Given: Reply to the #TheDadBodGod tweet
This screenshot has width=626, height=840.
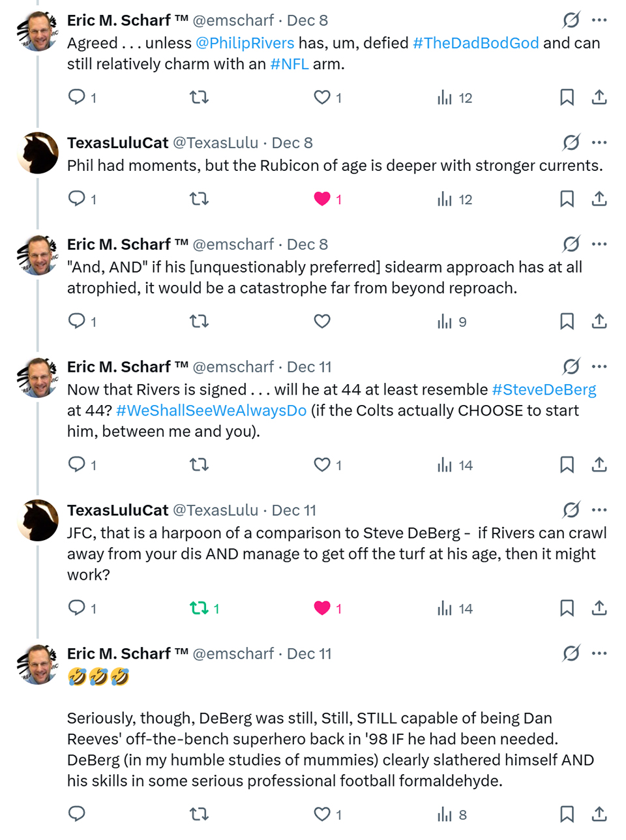Looking at the screenshot, I should pyautogui.click(x=77, y=97).
